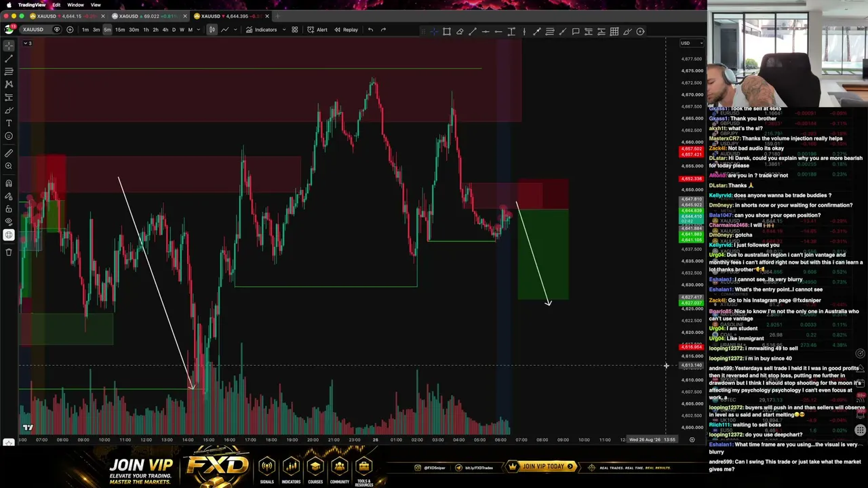The image size is (868, 488).
Task: Select the eraser tool in the favorites toolbar
Action: tap(460, 31)
